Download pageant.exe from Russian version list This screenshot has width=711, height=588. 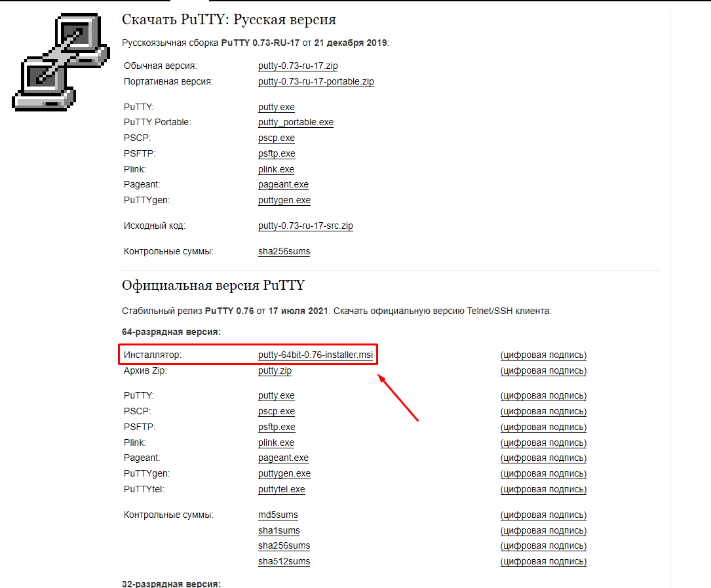(283, 185)
